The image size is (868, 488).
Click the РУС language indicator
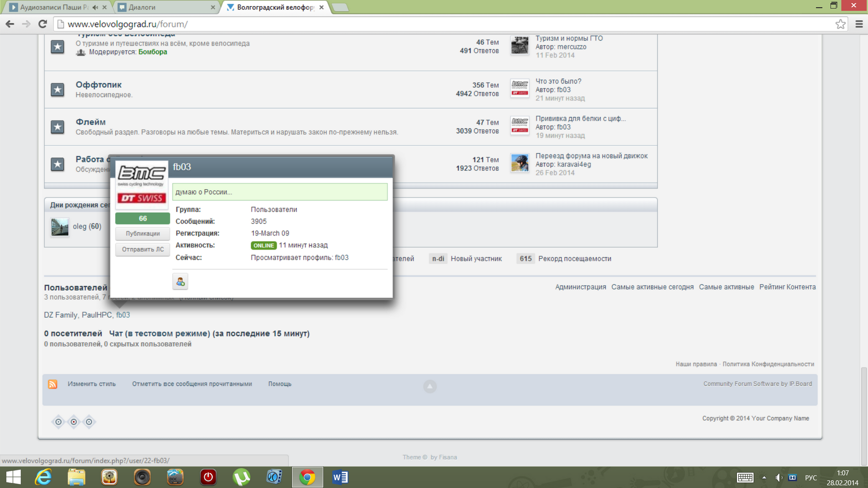click(x=811, y=478)
